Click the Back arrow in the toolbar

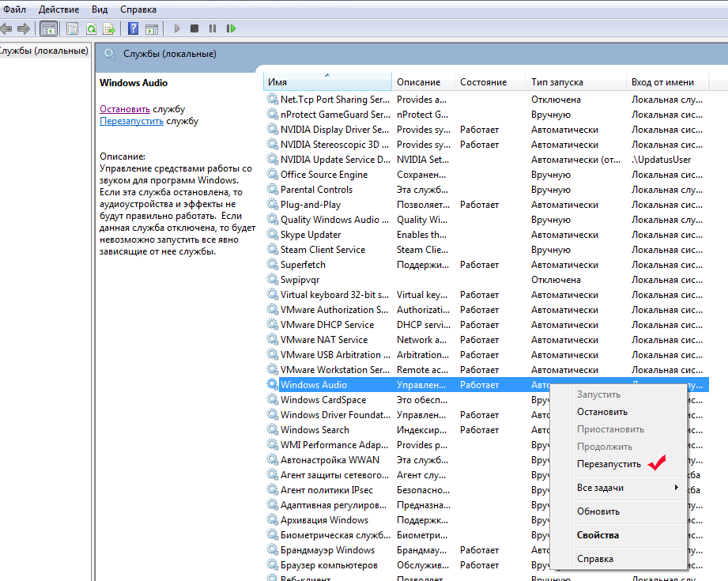(6, 28)
